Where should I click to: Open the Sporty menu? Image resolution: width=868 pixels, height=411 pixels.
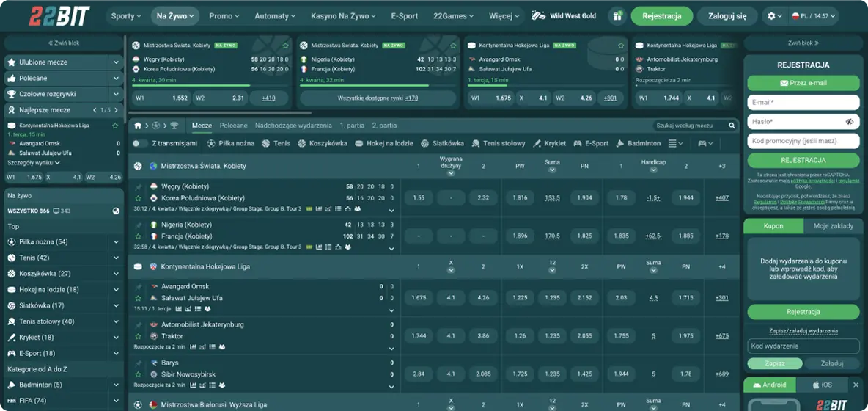(x=126, y=16)
